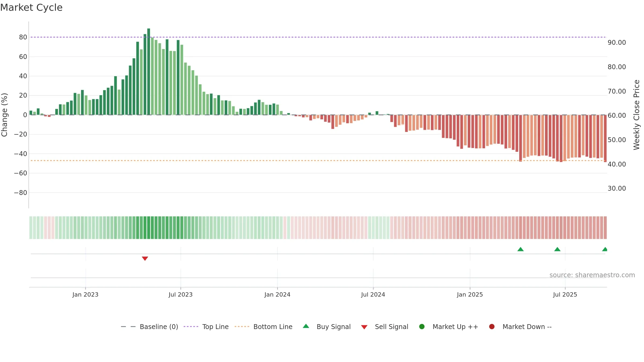Click the 90.00 price tick on right axis

coord(617,43)
